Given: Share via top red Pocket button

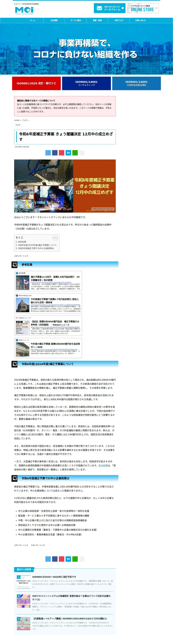Looking at the screenshot, I should pyautogui.click(x=62, y=153).
